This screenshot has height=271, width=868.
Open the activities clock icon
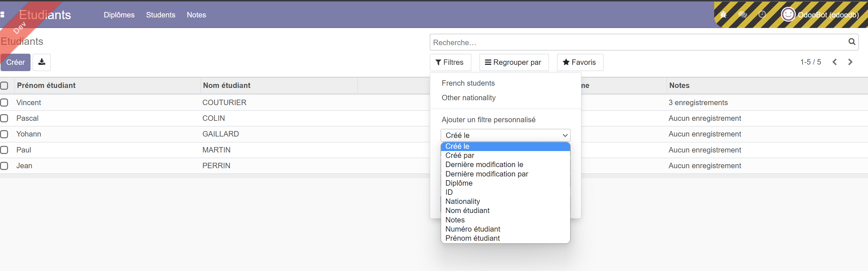coord(762,15)
